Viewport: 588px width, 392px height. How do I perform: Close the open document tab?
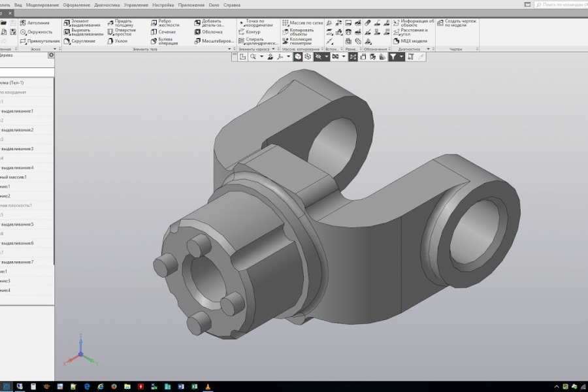pos(10,13)
